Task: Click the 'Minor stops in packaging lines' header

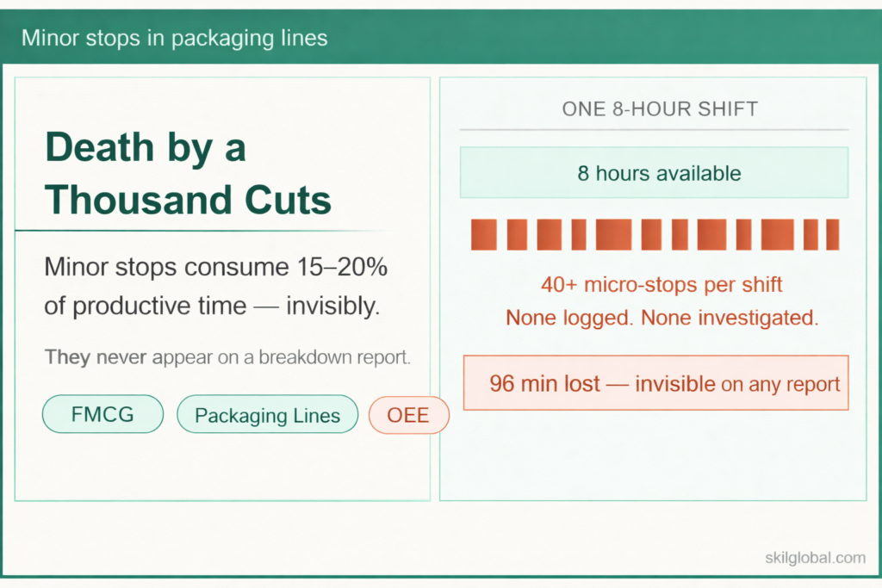Action: pos(174,39)
